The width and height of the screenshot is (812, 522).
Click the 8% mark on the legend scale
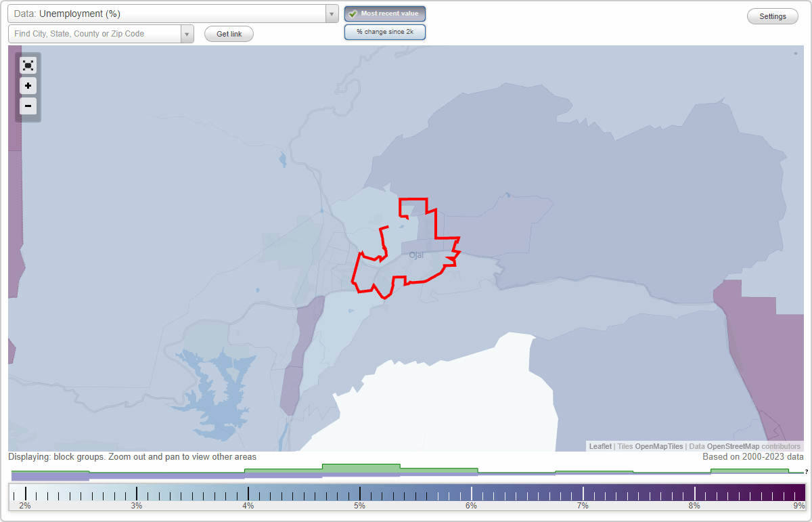(x=694, y=506)
